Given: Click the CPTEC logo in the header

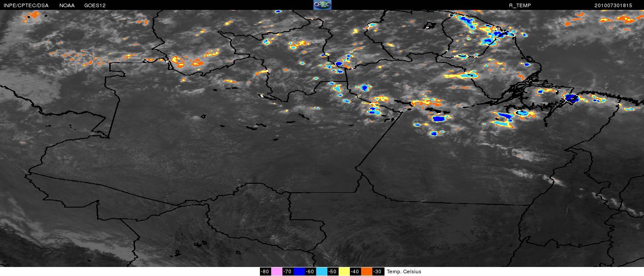Looking at the screenshot, I should point(322,5).
